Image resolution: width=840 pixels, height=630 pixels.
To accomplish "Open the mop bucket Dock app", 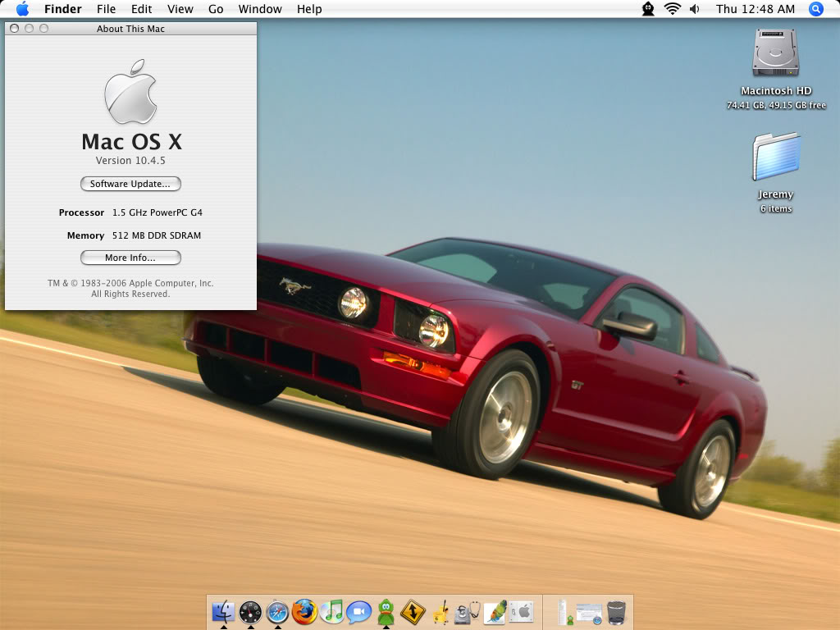I will pyautogui.click(x=441, y=612).
